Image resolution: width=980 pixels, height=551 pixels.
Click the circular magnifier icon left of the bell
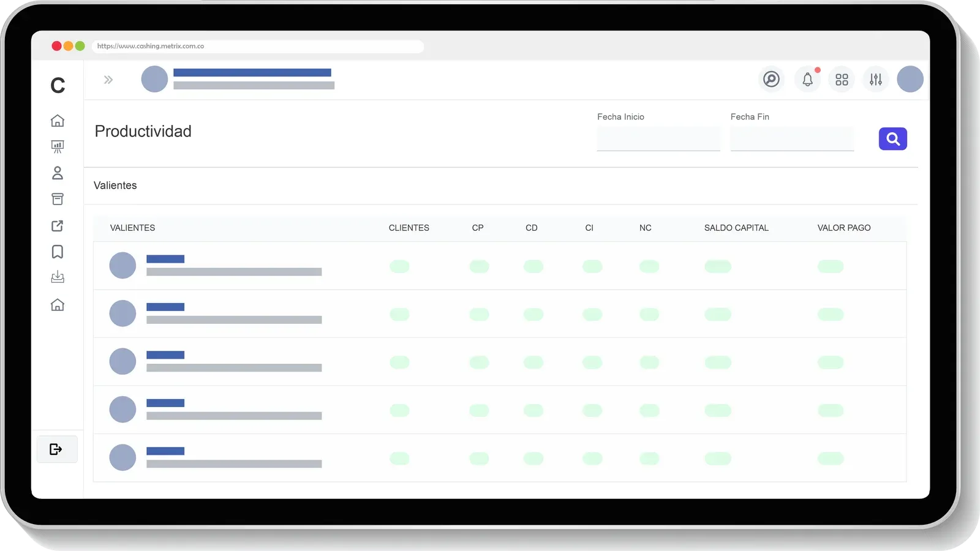(771, 80)
